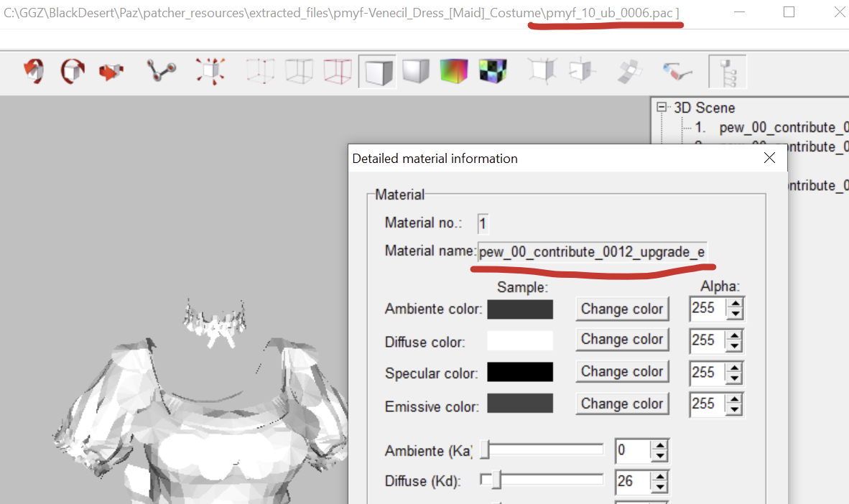
Task: Select the red wireframe cube display mode
Action: pos(338,71)
